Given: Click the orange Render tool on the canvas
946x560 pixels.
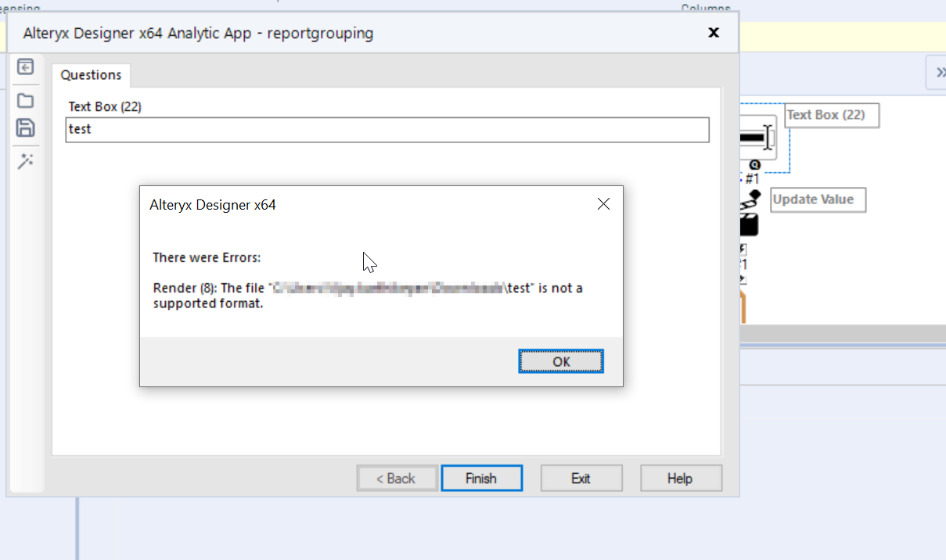Looking at the screenshot, I should click(742, 305).
